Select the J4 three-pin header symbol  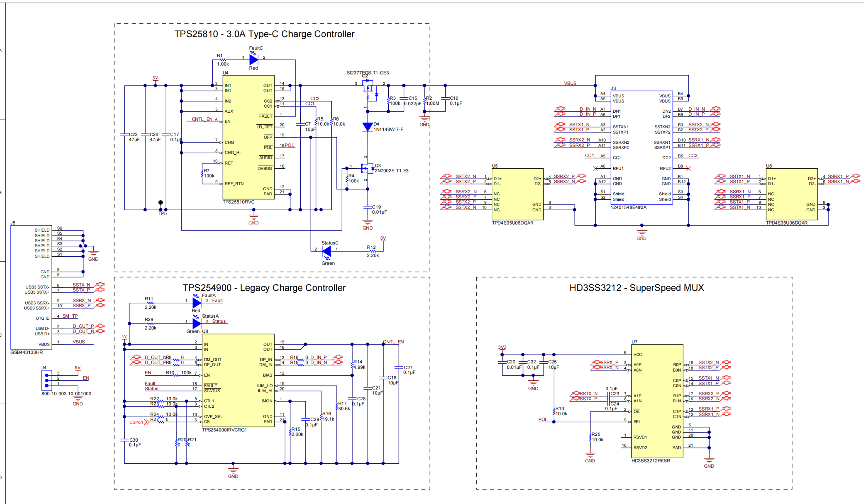tap(47, 380)
